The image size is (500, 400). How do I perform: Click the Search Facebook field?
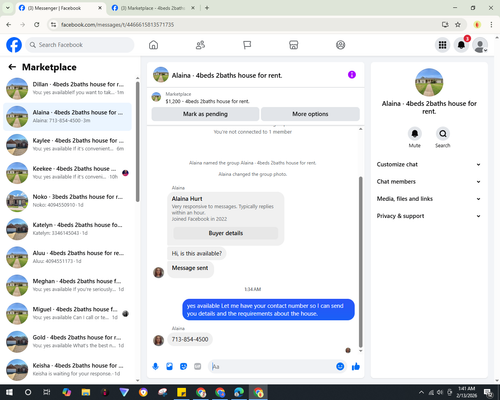click(x=80, y=45)
